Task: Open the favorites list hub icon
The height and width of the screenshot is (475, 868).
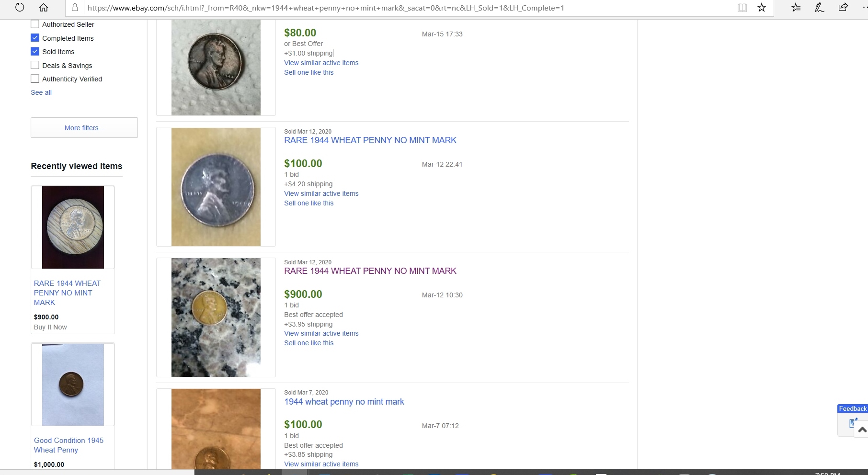Action: [796, 7]
